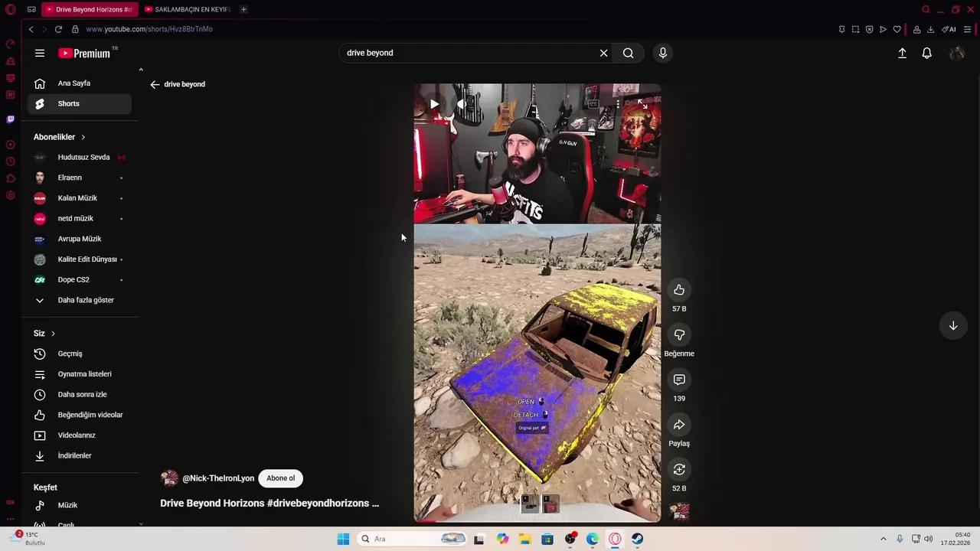This screenshot has height=551, width=980.
Task: Open Avrupa Müzik subscription
Action: [80, 239]
